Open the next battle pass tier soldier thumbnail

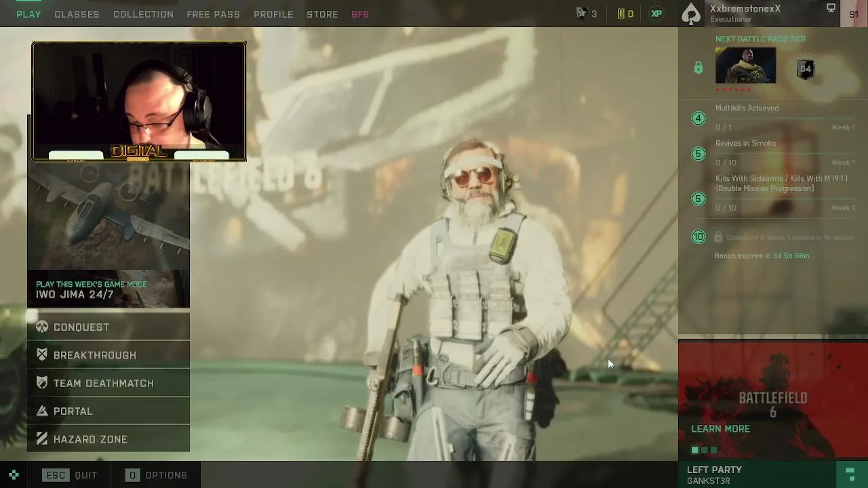pos(745,65)
